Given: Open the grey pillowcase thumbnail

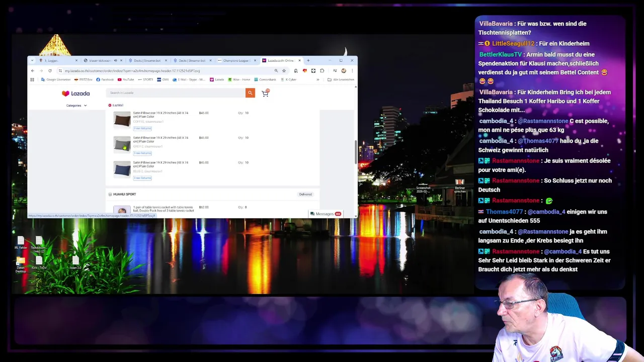Looking at the screenshot, I should [122, 145].
